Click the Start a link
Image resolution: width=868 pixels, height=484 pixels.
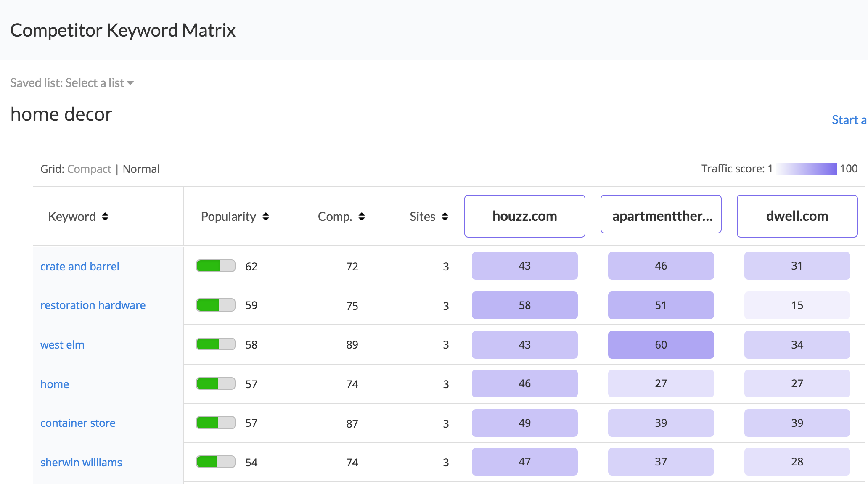click(849, 120)
